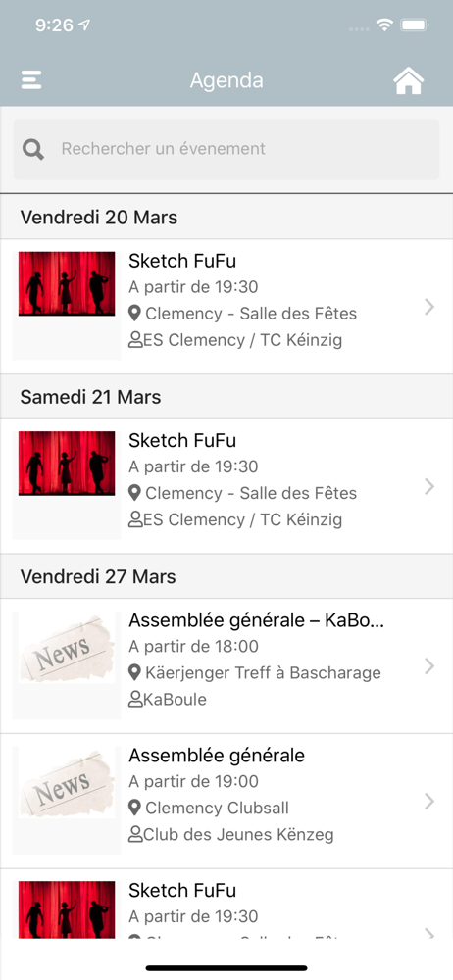Tap location pin beside Clemency Clubsall

[134, 808]
